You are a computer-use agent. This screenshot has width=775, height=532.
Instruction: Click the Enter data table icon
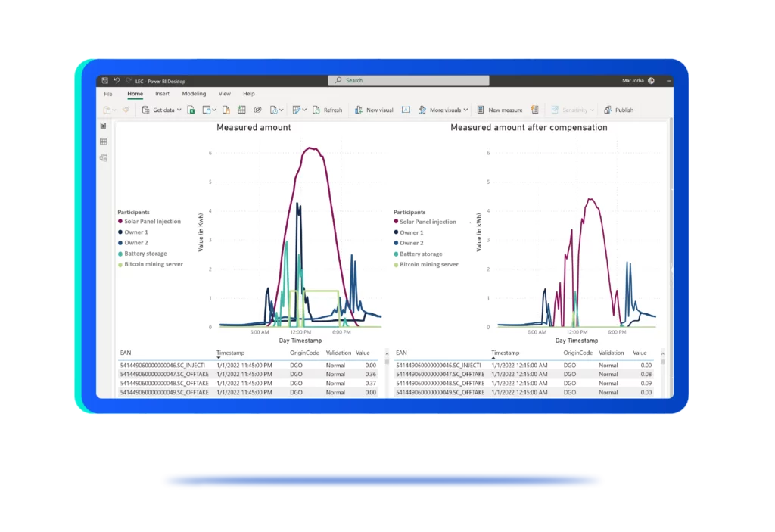[x=241, y=110]
